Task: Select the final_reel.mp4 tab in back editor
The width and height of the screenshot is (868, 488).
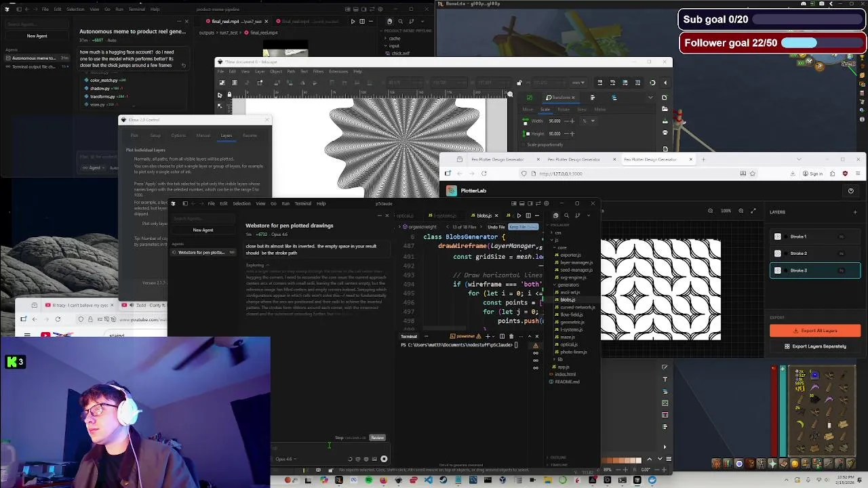Action: [238, 21]
